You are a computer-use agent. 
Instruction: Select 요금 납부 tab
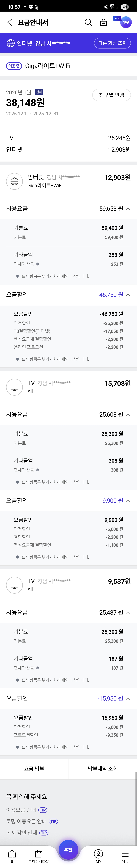pyautogui.click(x=34, y=769)
